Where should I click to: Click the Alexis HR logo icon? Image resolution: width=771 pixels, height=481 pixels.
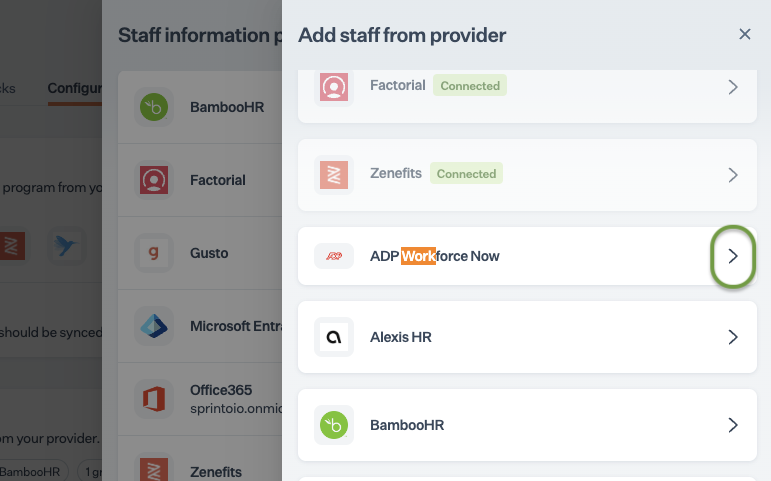pyautogui.click(x=334, y=337)
